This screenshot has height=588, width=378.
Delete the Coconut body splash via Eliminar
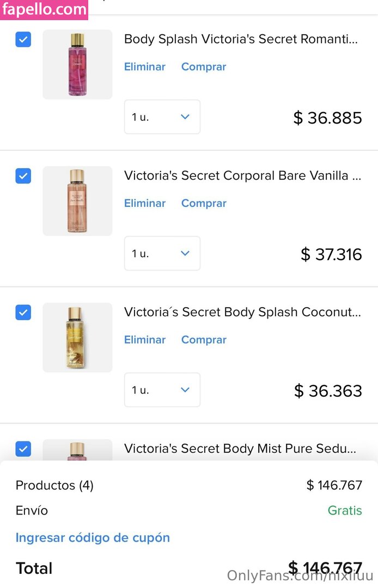[145, 340]
